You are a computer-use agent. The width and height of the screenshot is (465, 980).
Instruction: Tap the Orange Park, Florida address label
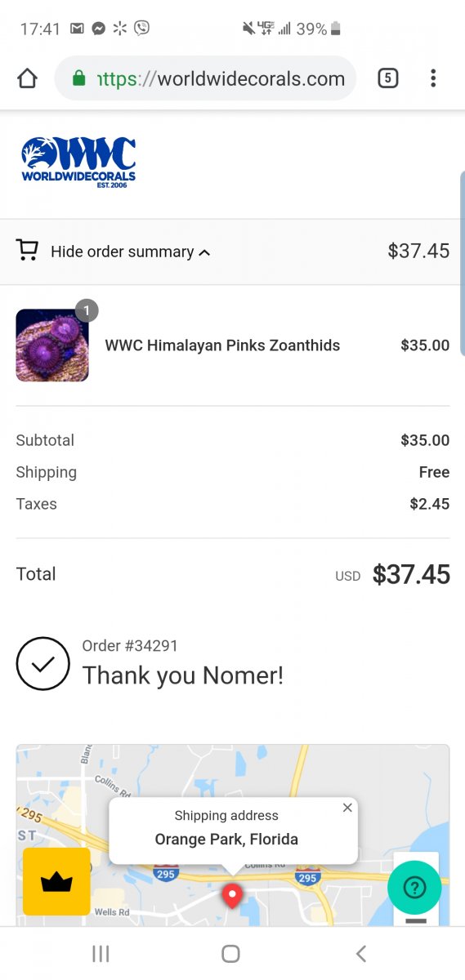[x=226, y=839]
